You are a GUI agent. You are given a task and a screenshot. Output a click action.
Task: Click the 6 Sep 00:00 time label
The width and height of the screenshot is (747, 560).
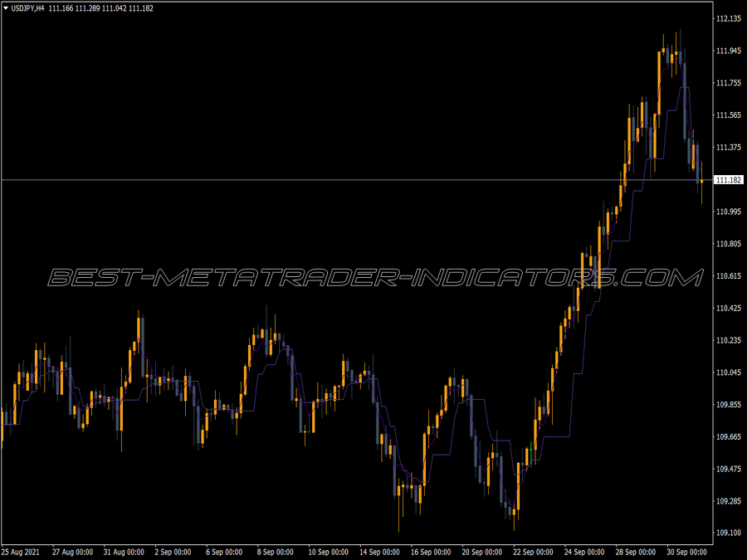pyautogui.click(x=224, y=552)
